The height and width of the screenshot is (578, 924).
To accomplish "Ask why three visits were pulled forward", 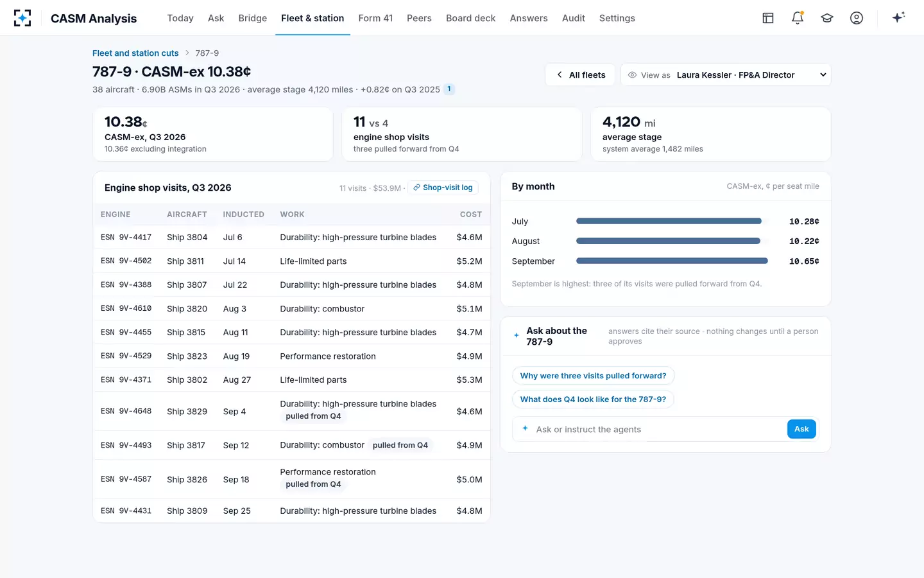I will click(x=593, y=376).
